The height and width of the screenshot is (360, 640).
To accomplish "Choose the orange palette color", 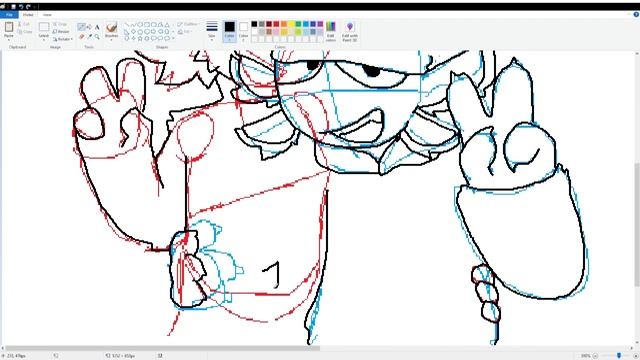I will click(x=284, y=24).
